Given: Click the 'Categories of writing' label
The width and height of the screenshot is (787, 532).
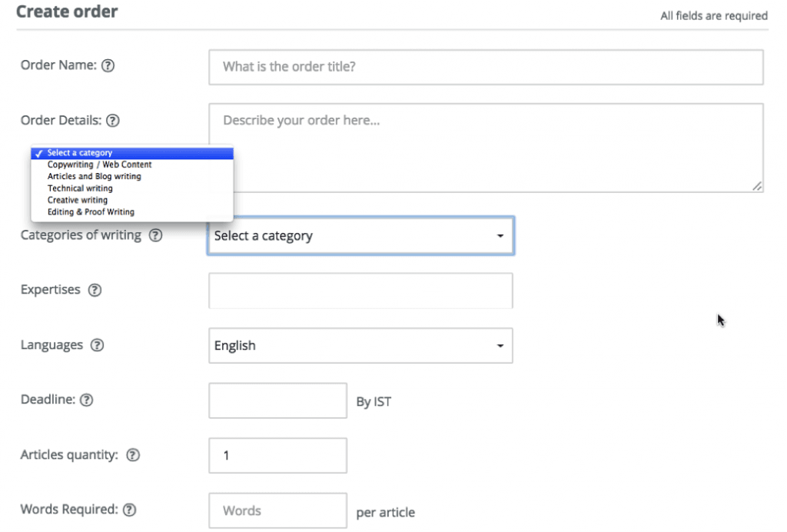Looking at the screenshot, I should pyautogui.click(x=81, y=235).
